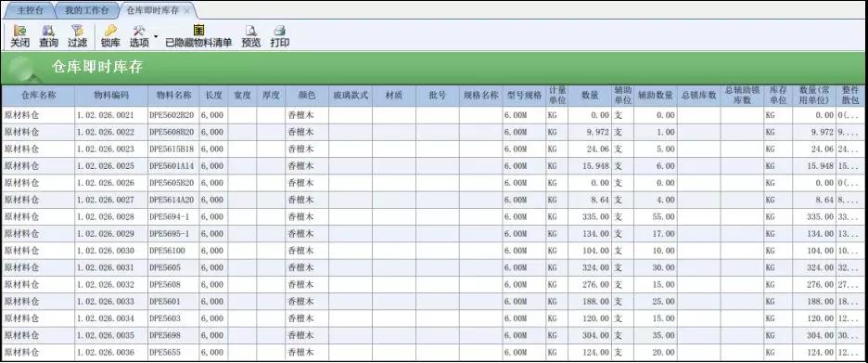Screen dimensions: 868x363
Task: Switch to the 主控台 tab
Action: pyautogui.click(x=30, y=10)
